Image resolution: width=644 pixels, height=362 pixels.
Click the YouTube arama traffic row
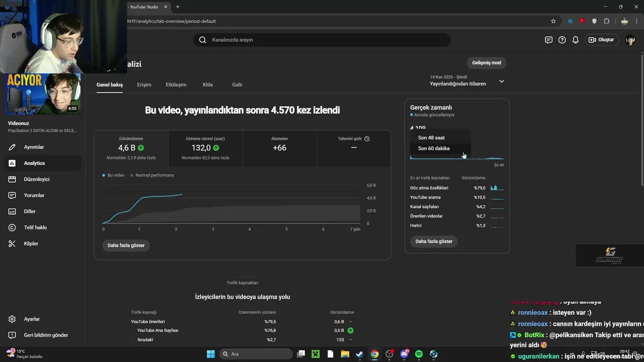coord(457,198)
